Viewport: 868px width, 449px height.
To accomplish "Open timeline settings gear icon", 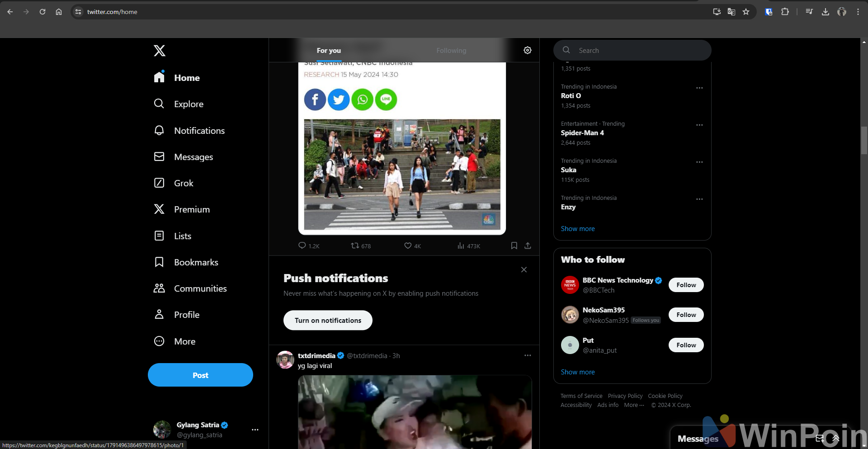I will [x=528, y=50].
